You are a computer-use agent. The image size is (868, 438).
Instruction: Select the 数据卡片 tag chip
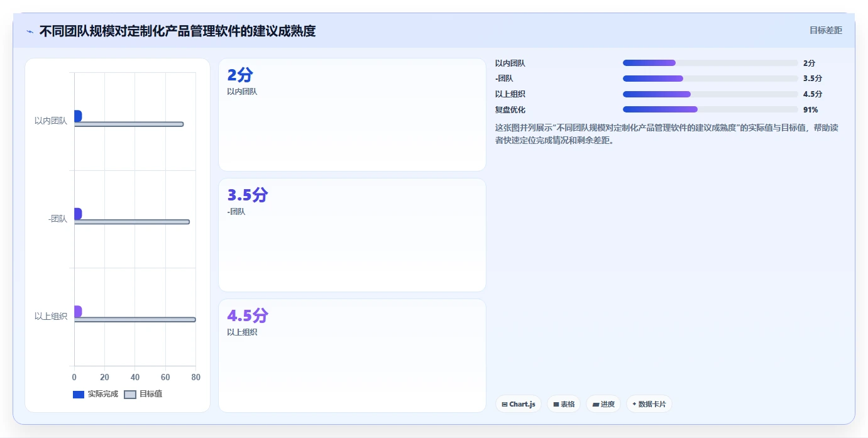pyautogui.click(x=649, y=404)
